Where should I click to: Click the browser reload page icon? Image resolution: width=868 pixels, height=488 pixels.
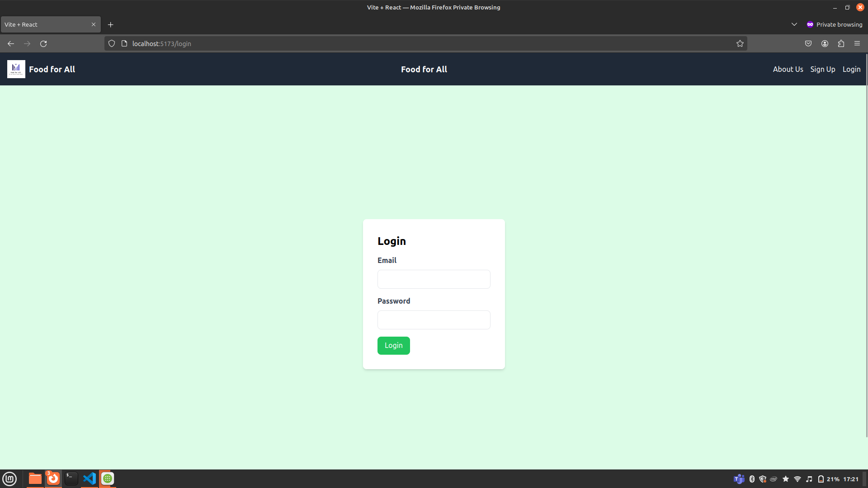(x=43, y=44)
